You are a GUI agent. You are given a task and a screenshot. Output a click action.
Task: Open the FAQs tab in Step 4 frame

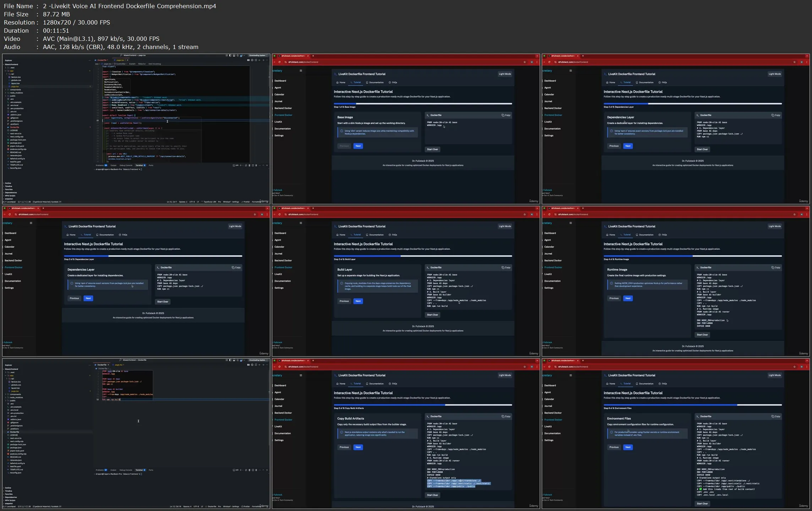(x=663, y=235)
